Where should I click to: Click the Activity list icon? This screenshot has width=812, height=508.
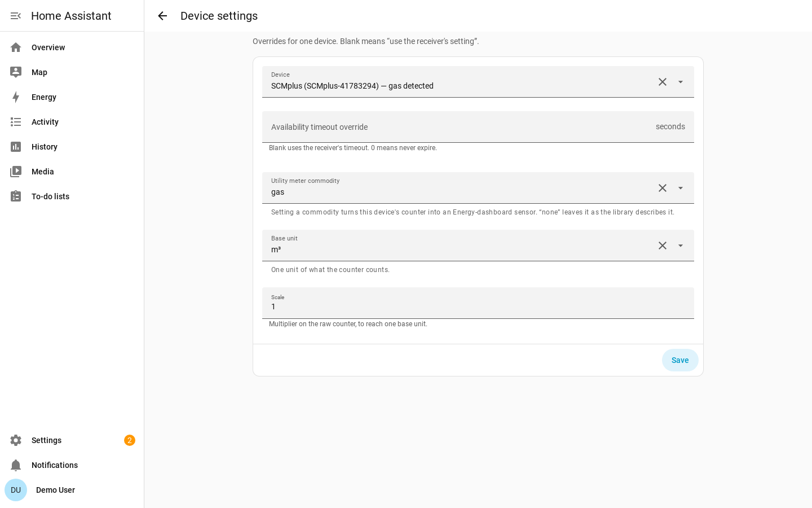16,122
